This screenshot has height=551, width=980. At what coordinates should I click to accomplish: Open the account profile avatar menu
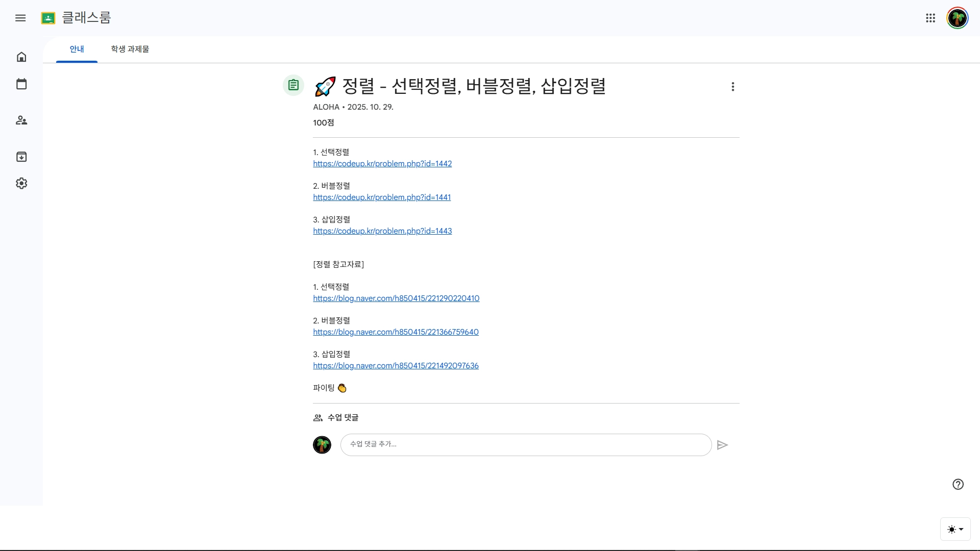coord(958,18)
